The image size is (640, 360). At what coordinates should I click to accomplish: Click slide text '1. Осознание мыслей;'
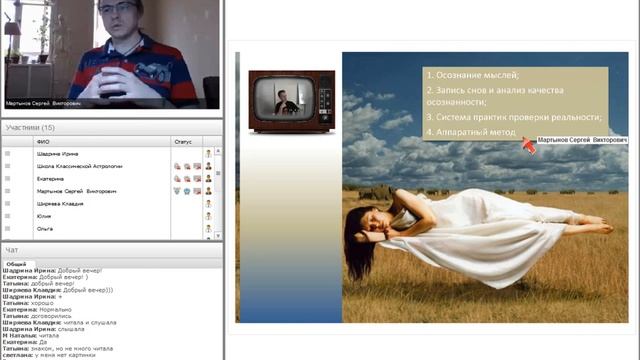coord(473,75)
